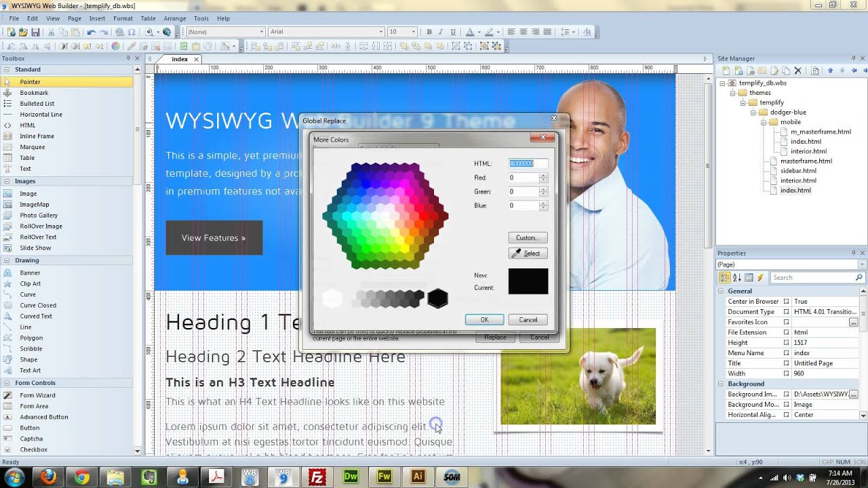Screen dimensions: 868x488
Task: Click the Undo arrow in toolbar
Action: 91,32
